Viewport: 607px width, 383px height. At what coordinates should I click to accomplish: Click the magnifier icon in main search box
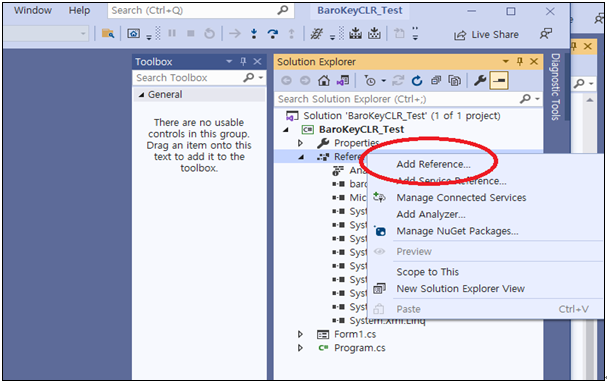pyautogui.click(x=283, y=10)
